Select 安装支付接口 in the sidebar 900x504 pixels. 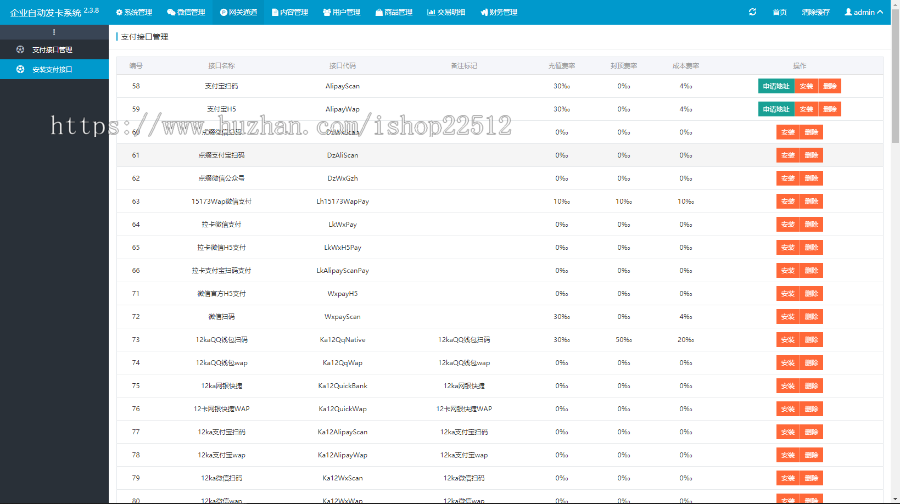54,69
